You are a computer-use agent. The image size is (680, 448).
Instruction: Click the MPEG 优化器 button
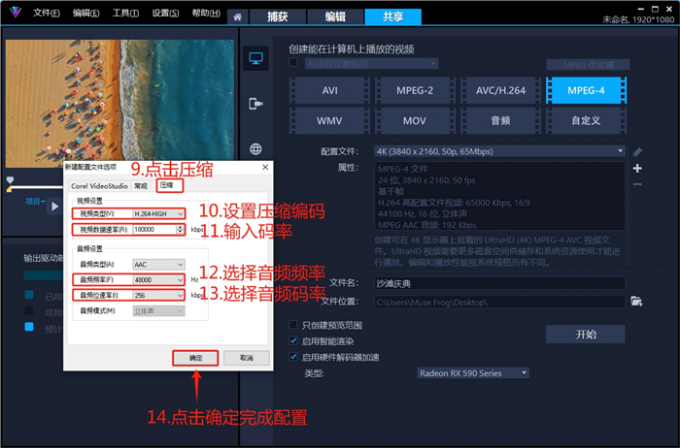tap(588, 65)
